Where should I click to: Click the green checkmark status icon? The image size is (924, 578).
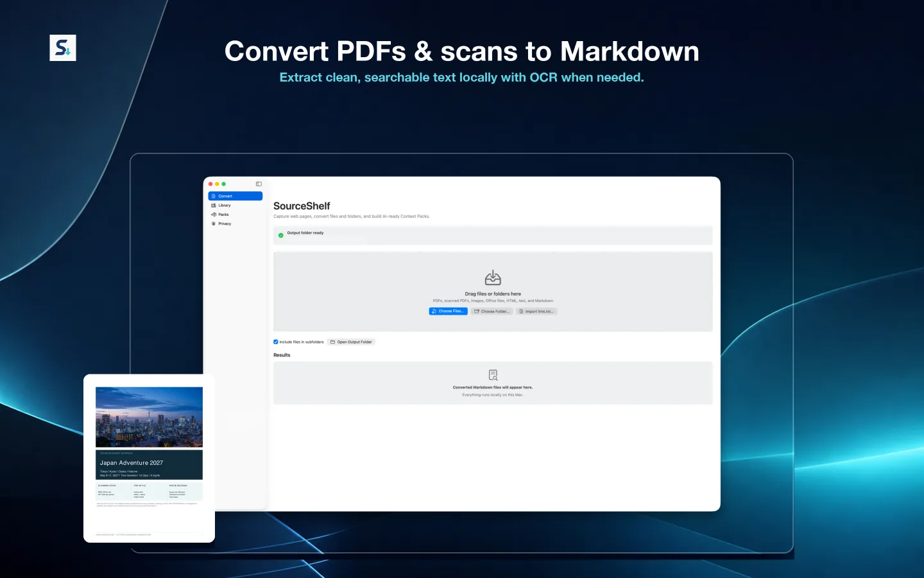click(280, 235)
